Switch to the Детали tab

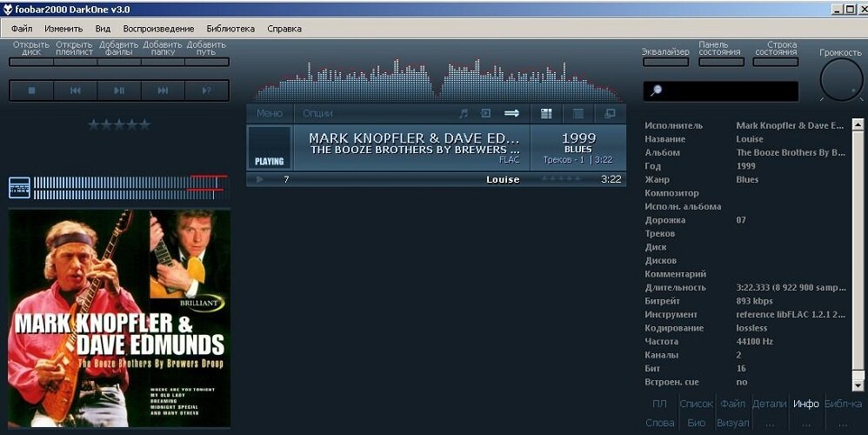pyautogui.click(x=770, y=404)
